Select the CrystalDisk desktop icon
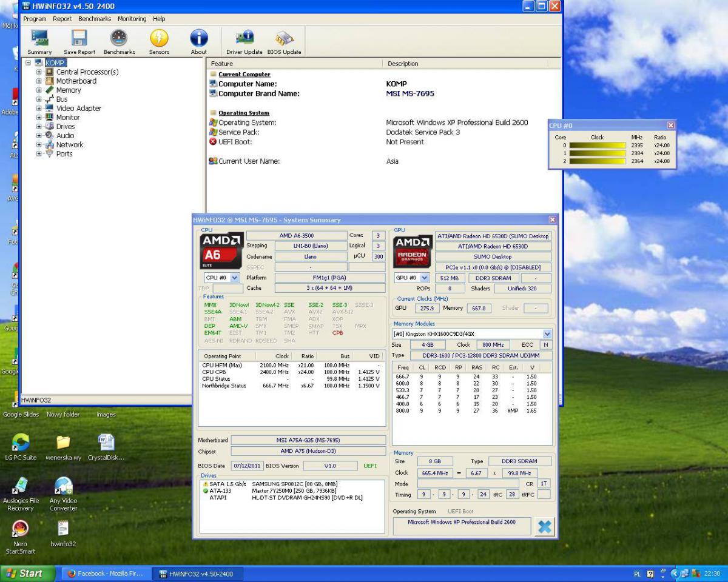 (106, 446)
